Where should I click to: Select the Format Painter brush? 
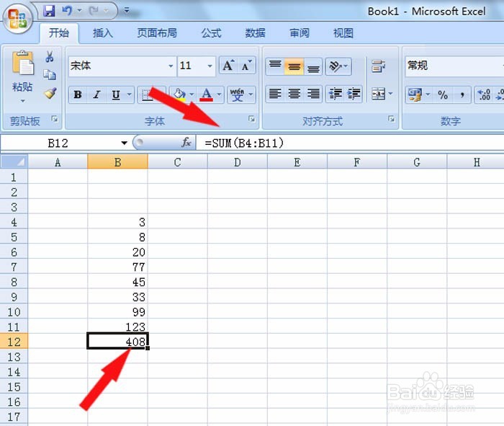click(x=50, y=93)
